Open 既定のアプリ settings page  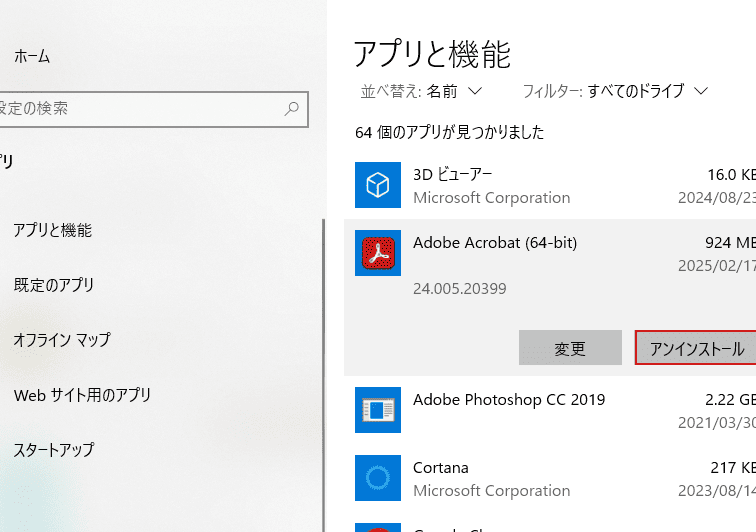click(x=54, y=285)
